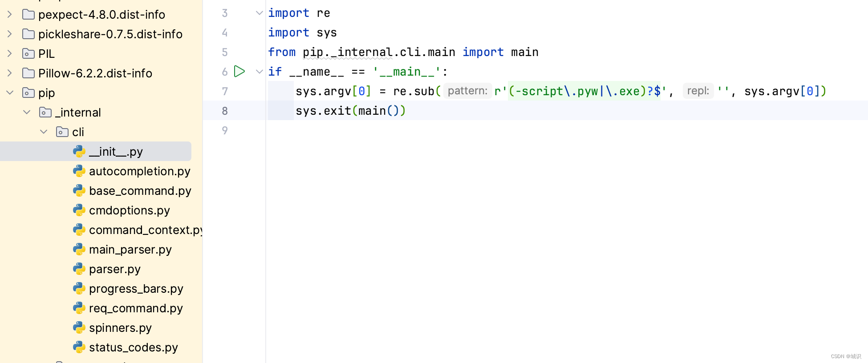Click the _internal package folder icon
This screenshot has width=868, height=363.
pyautogui.click(x=45, y=113)
